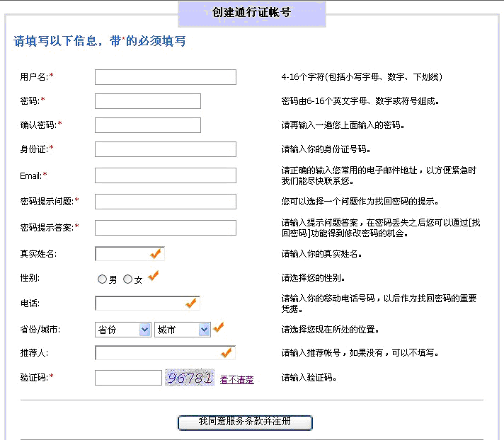
Task: Click into the 密码 input field
Action: coord(147,101)
